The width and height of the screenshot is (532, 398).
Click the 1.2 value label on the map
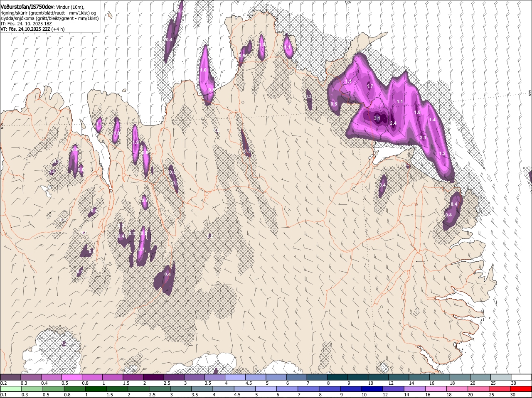pyautogui.click(x=442, y=154)
